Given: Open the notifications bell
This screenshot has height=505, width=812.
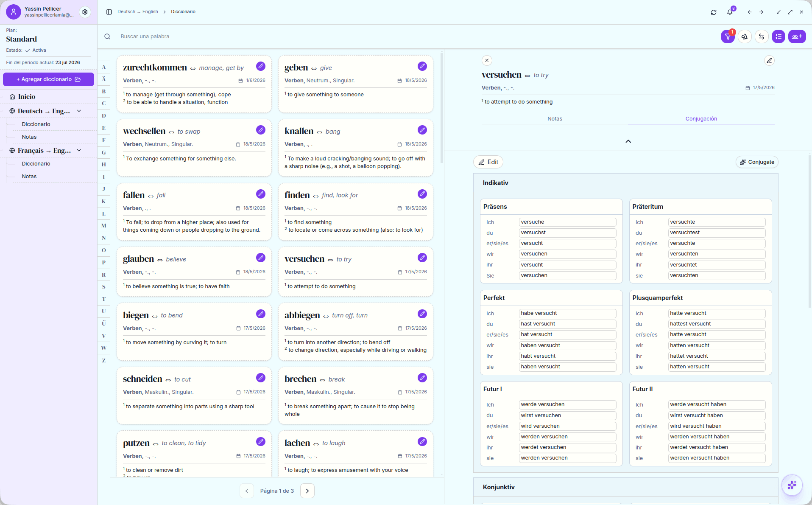Looking at the screenshot, I should point(730,12).
